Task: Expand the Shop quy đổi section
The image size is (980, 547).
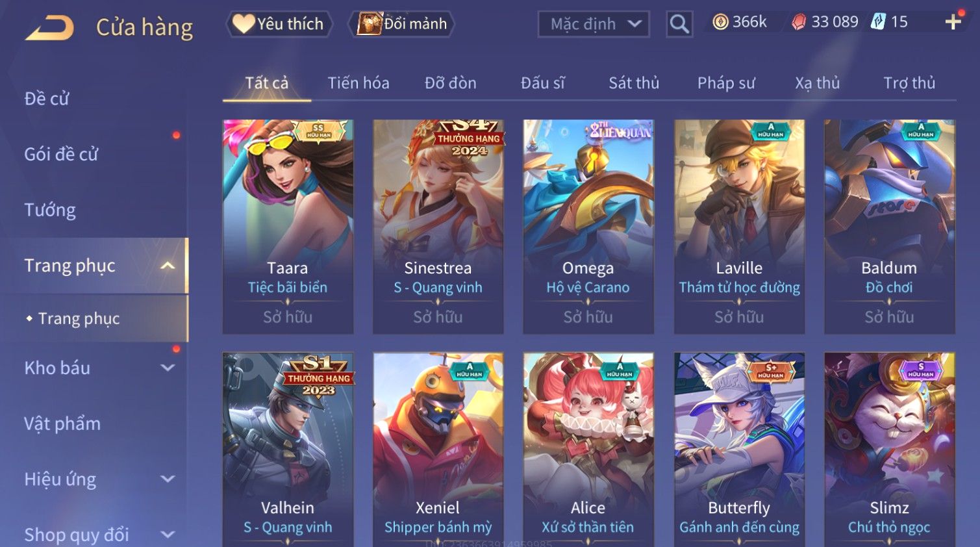Action: click(168, 535)
